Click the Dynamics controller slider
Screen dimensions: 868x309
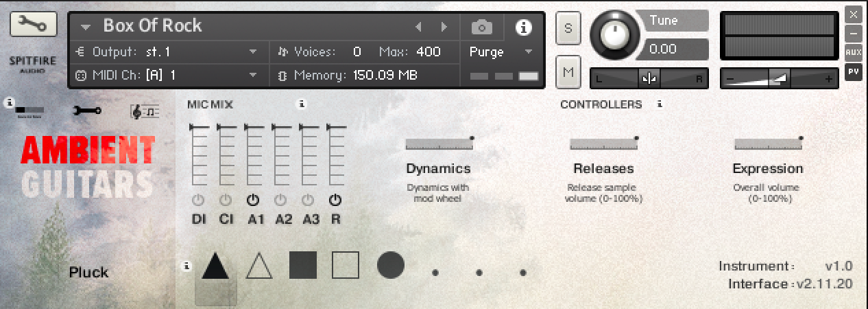pos(439,144)
